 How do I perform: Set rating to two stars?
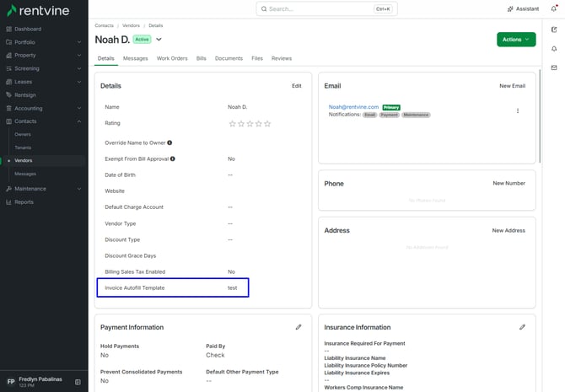241,124
